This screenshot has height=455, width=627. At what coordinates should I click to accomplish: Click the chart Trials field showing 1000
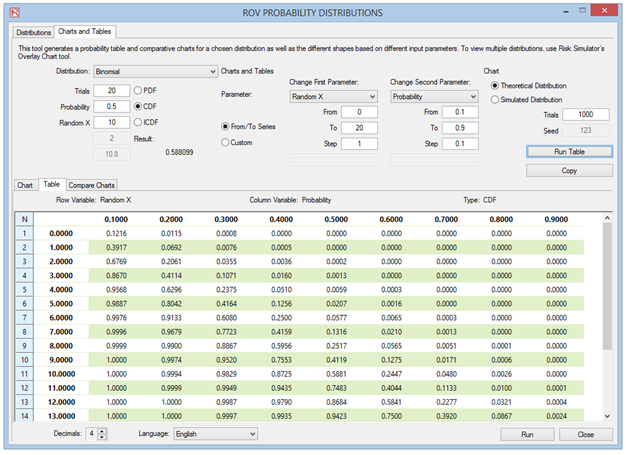pyautogui.click(x=586, y=114)
